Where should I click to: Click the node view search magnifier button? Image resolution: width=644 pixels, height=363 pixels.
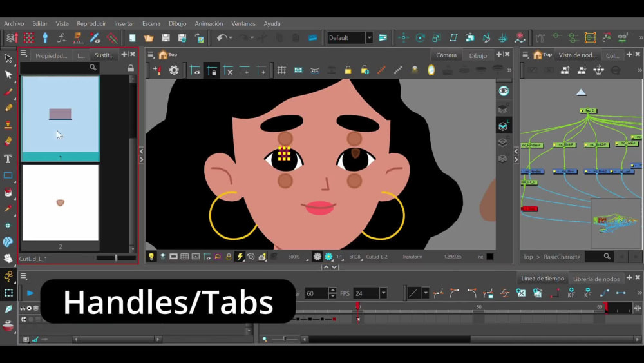click(607, 257)
